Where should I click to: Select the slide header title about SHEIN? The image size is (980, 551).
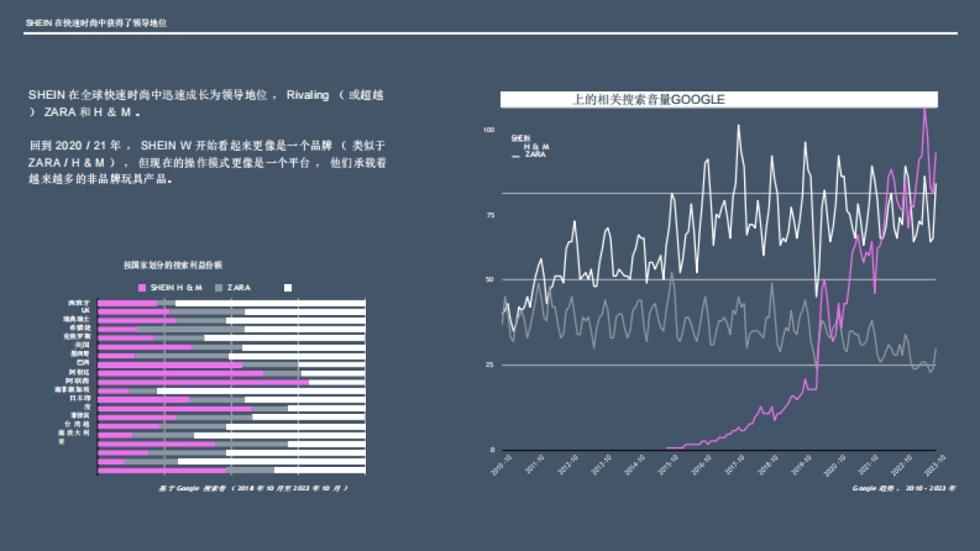(x=96, y=24)
